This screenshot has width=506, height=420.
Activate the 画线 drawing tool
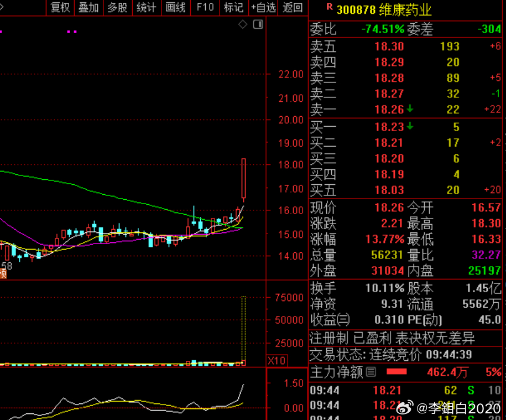tap(175, 7)
